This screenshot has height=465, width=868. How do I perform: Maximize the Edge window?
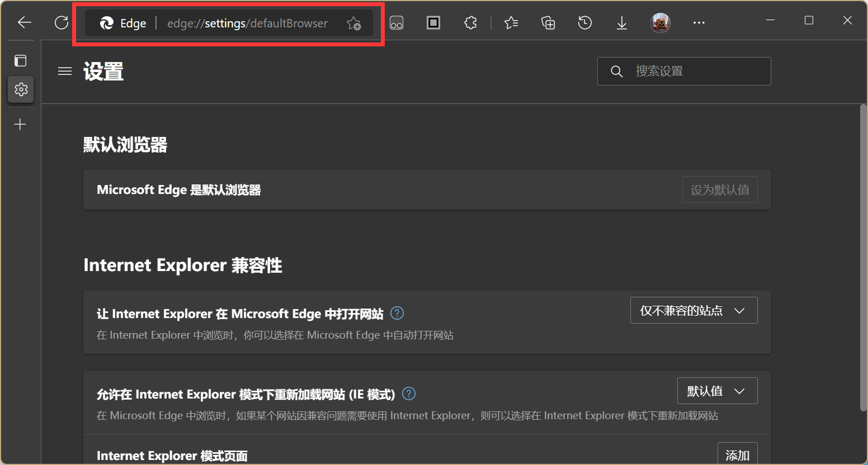point(809,21)
